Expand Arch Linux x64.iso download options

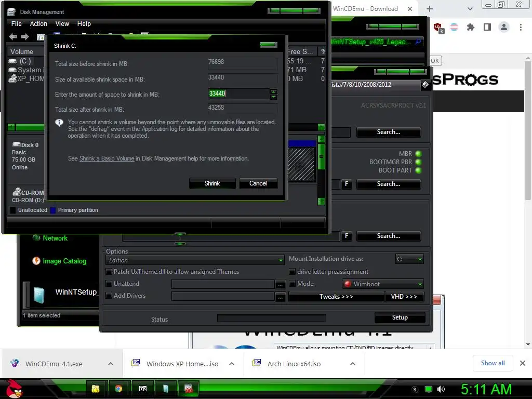[x=353, y=364]
